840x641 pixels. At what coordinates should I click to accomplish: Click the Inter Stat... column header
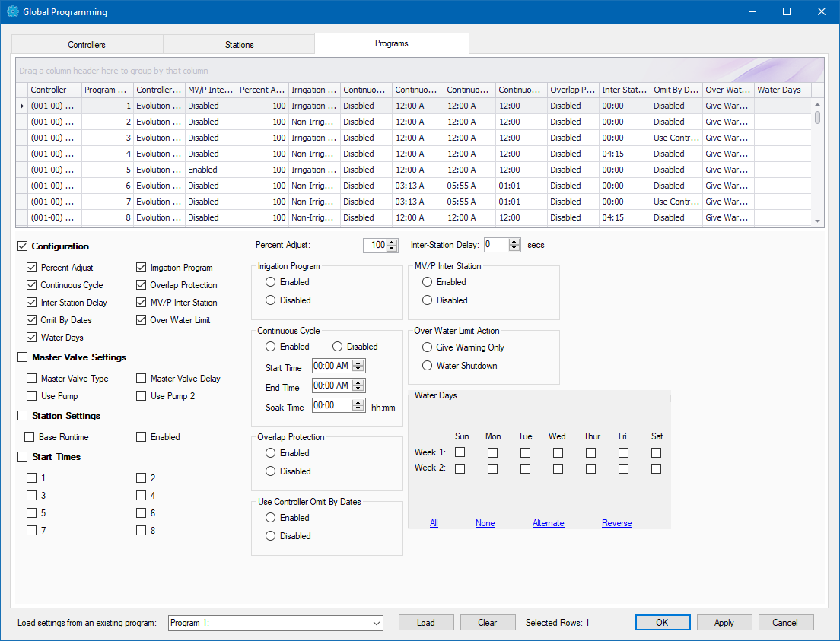[x=625, y=90]
